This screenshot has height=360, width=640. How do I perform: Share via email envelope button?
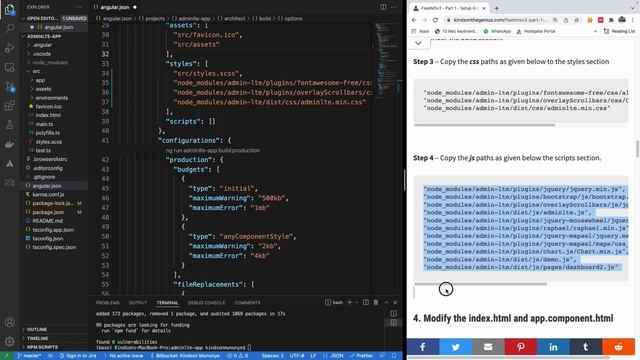click(488, 347)
